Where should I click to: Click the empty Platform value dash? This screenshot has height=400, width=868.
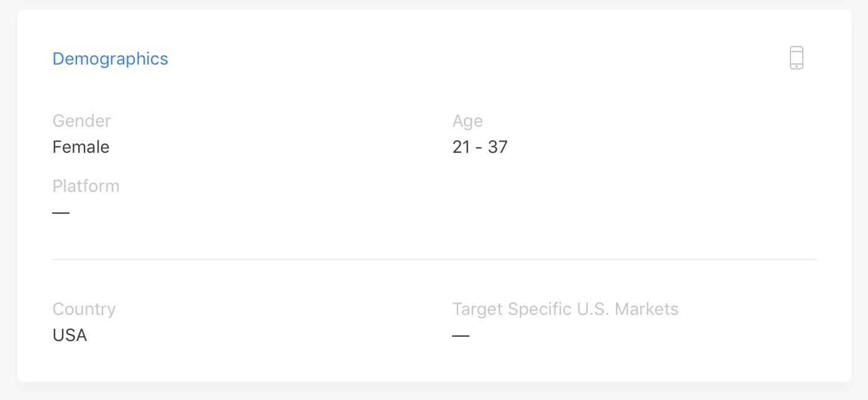pos(61,212)
